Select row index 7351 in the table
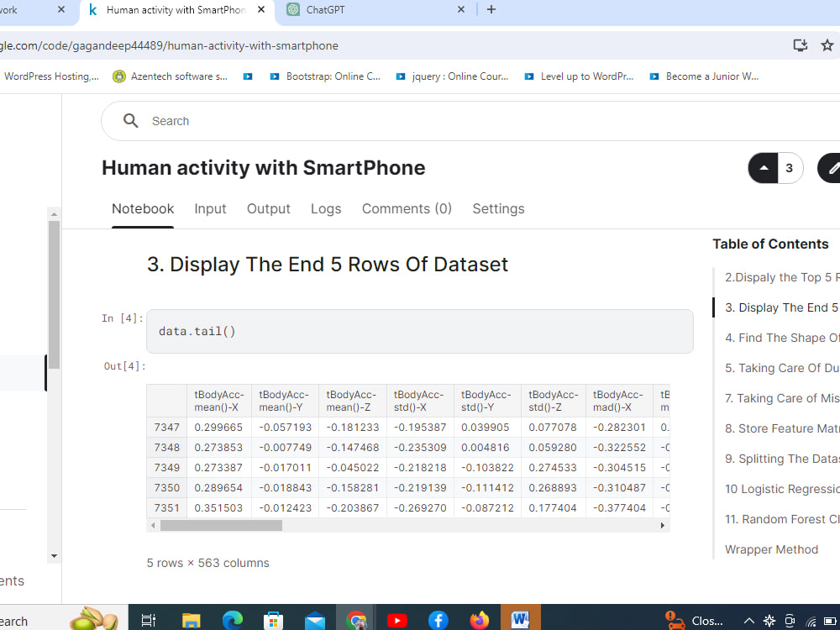 click(x=166, y=508)
